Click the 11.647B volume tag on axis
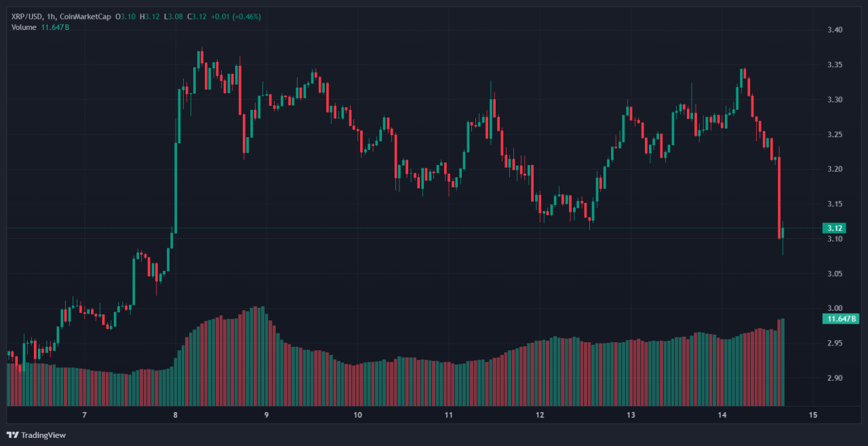The height and width of the screenshot is (446, 868). [x=840, y=318]
